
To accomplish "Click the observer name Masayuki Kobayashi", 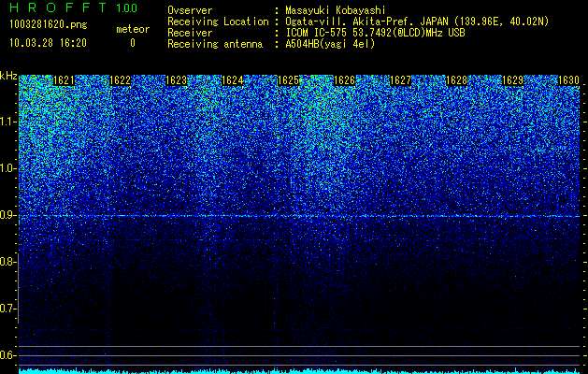I will [x=336, y=10].
